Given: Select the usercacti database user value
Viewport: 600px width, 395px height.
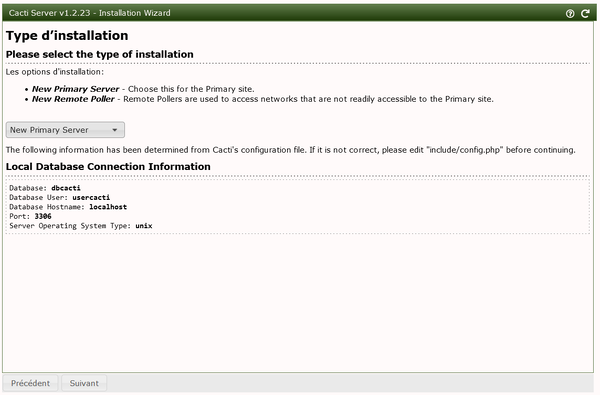Looking at the screenshot, I should pos(91,198).
